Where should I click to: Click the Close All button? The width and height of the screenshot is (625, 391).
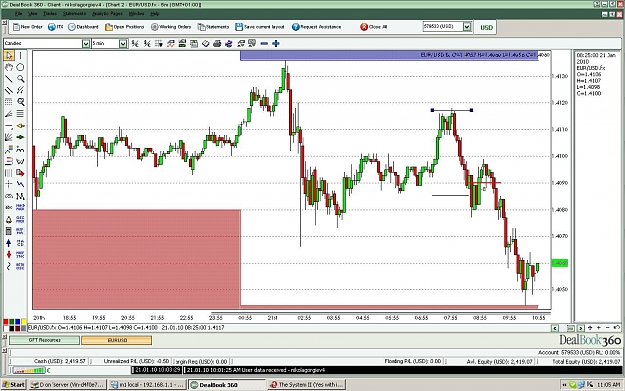[x=373, y=27]
